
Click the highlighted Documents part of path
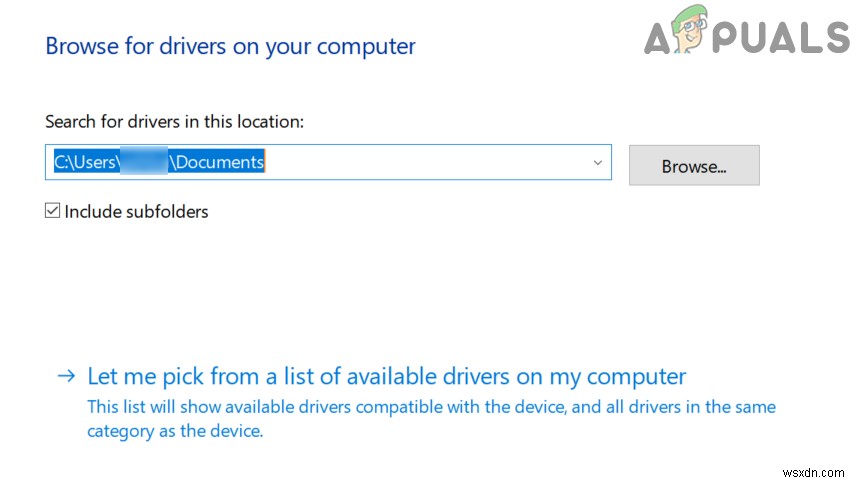coord(220,162)
